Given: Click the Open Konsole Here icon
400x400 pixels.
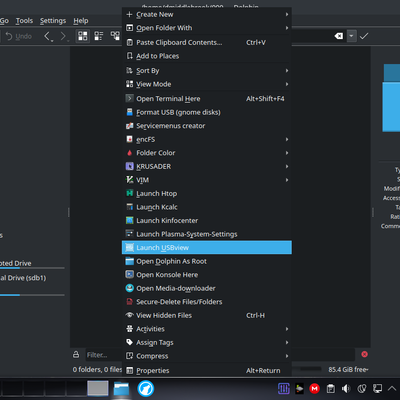Looking at the screenshot, I should click(x=129, y=275).
